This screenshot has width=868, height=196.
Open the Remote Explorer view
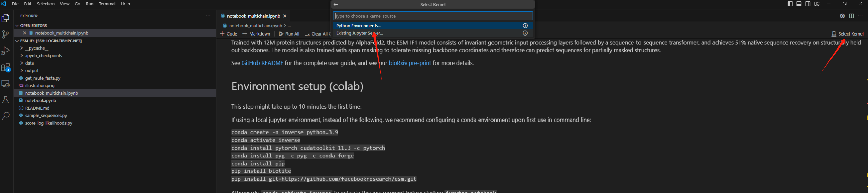tap(5, 84)
